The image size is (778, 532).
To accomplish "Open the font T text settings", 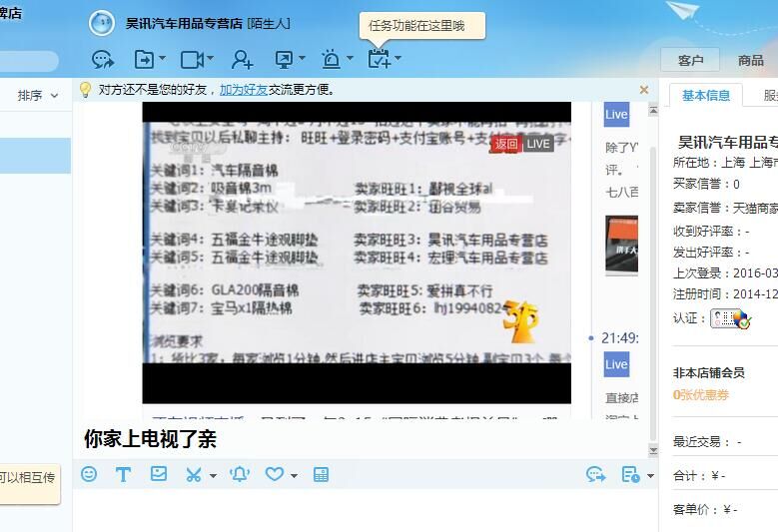I will [x=123, y=474].
